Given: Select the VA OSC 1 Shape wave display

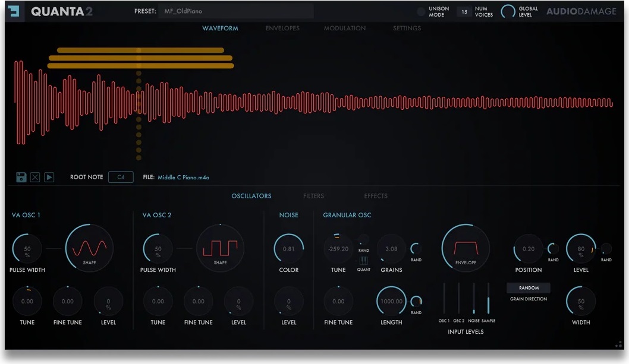Looking at the screenshot, I should [90, 248].
